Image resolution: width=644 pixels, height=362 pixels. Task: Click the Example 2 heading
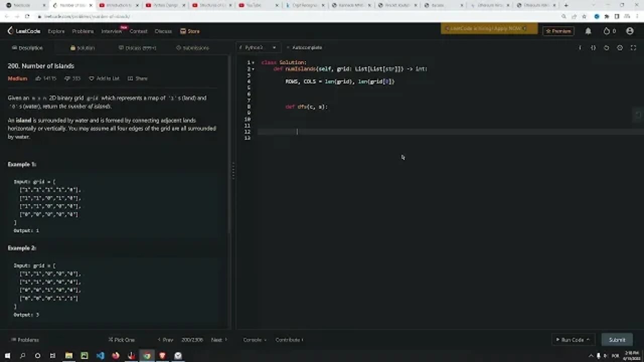pyautogui.click(x=22, y=248)
